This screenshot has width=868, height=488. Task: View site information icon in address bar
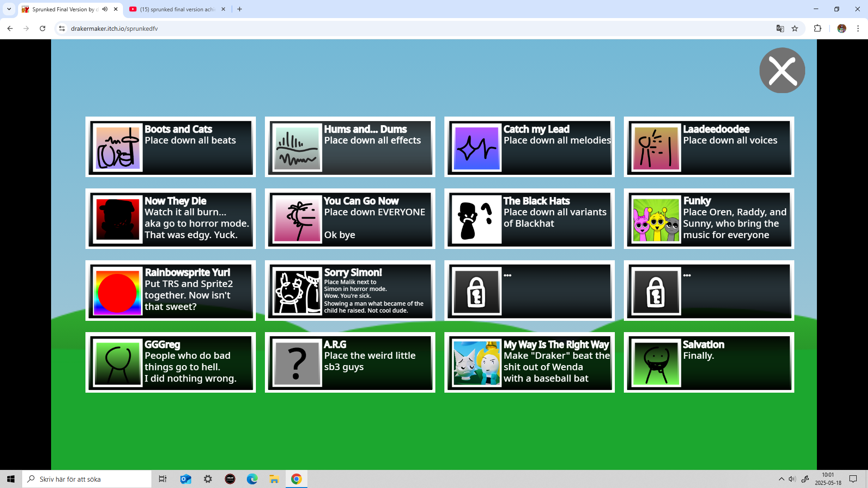62,28
